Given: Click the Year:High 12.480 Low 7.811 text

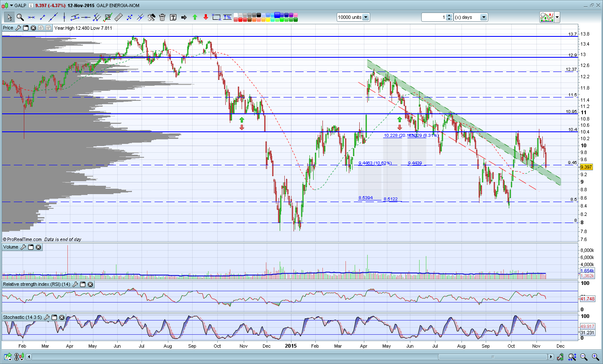Looking at the screenshot, I should click(83, 28).
